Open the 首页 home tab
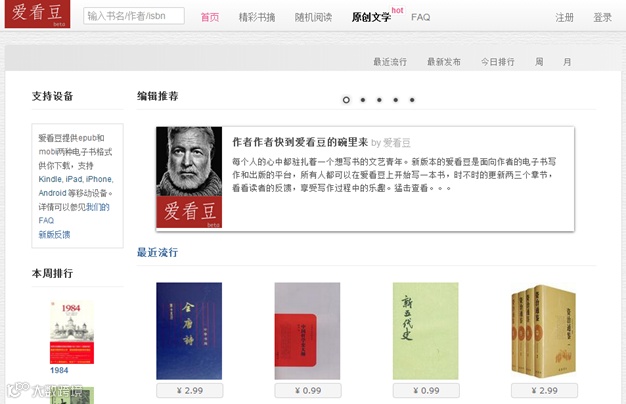626x404 pixels. click(x=210, y=17)
